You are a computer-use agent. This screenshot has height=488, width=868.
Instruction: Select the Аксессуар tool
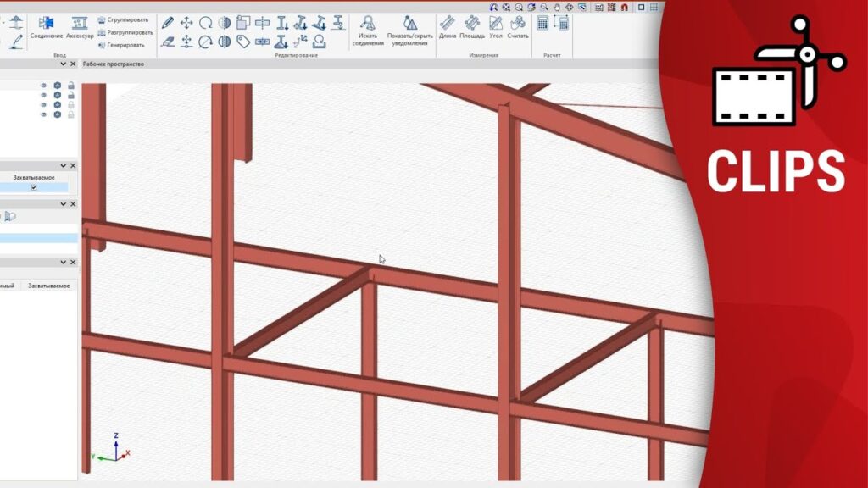pos(80,27)
